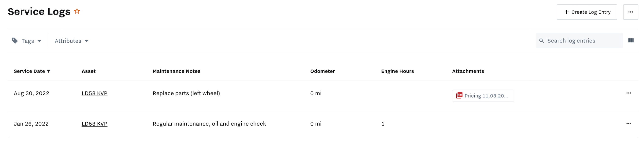Image resolution: width=644 pixels, height=148 pixels.
Task: Click into the Search log entries field
Action: click(583, 41)
